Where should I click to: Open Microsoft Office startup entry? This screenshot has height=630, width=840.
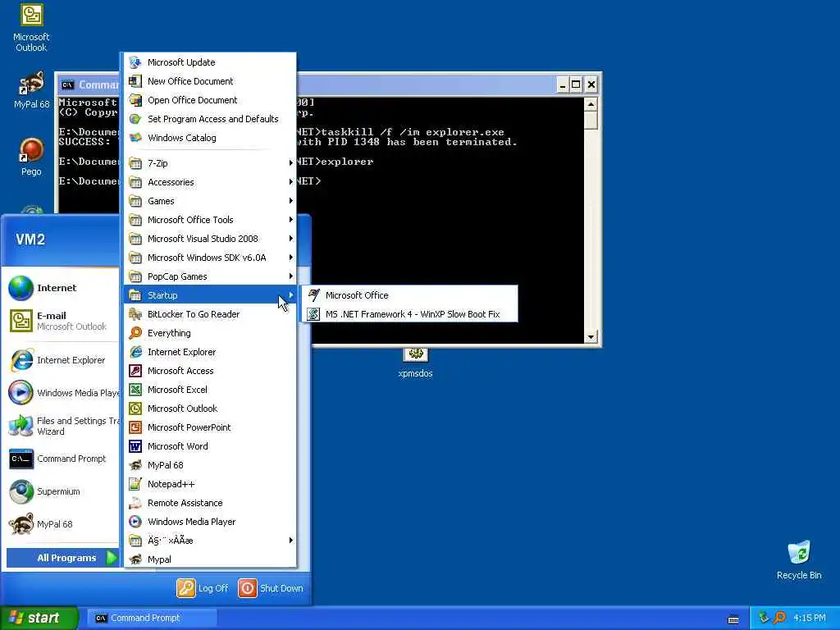tap(410, 295)
